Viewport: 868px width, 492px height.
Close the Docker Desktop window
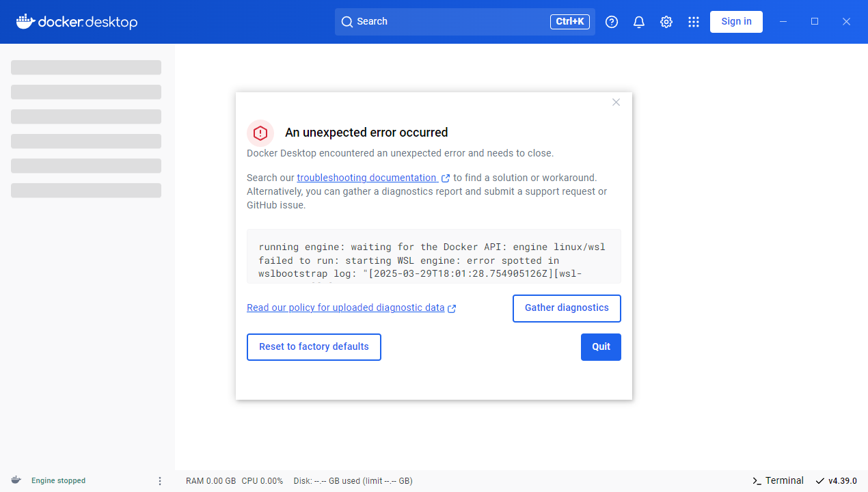[846, 22]
